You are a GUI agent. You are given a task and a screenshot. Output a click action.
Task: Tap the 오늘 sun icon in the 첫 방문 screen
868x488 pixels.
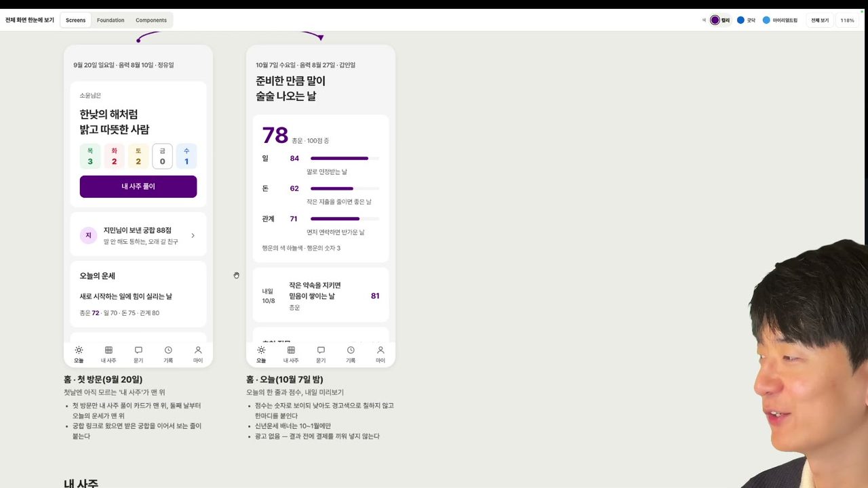(79, 350)
